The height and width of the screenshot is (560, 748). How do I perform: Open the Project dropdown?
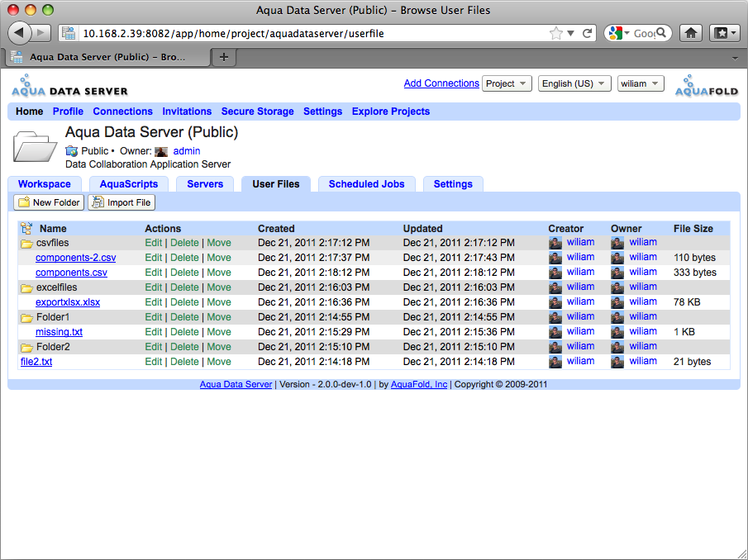(507, 83)
